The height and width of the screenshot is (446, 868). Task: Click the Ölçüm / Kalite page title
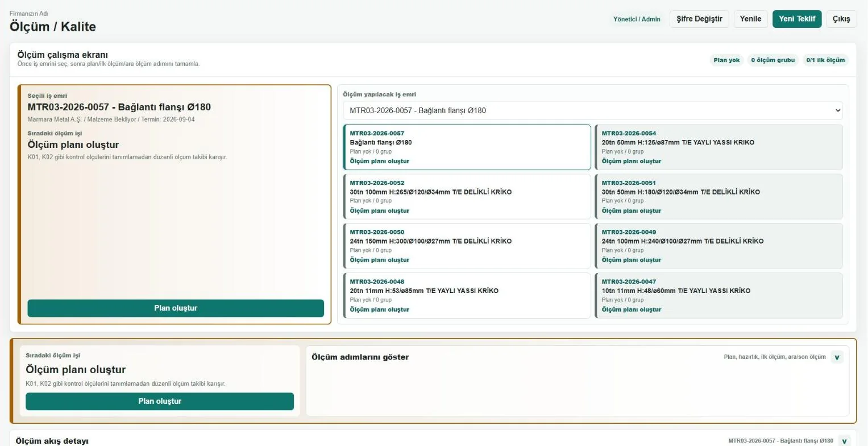(53, 27)
